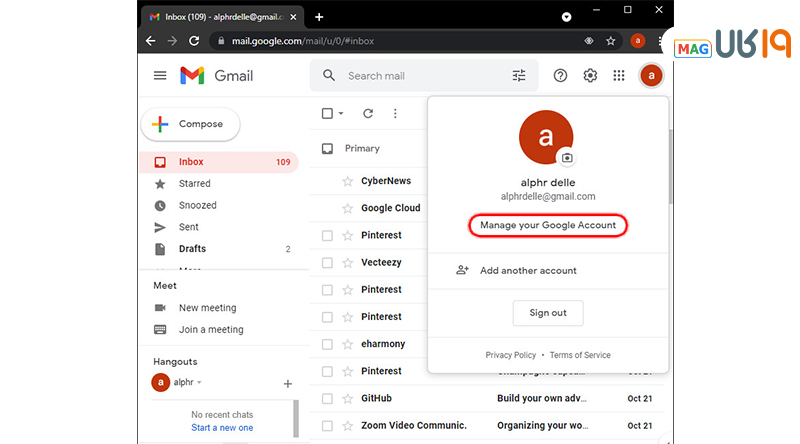Open the Inbox folder
The image size is (800, 444).
pyautogui.click(x=219, y=162)
